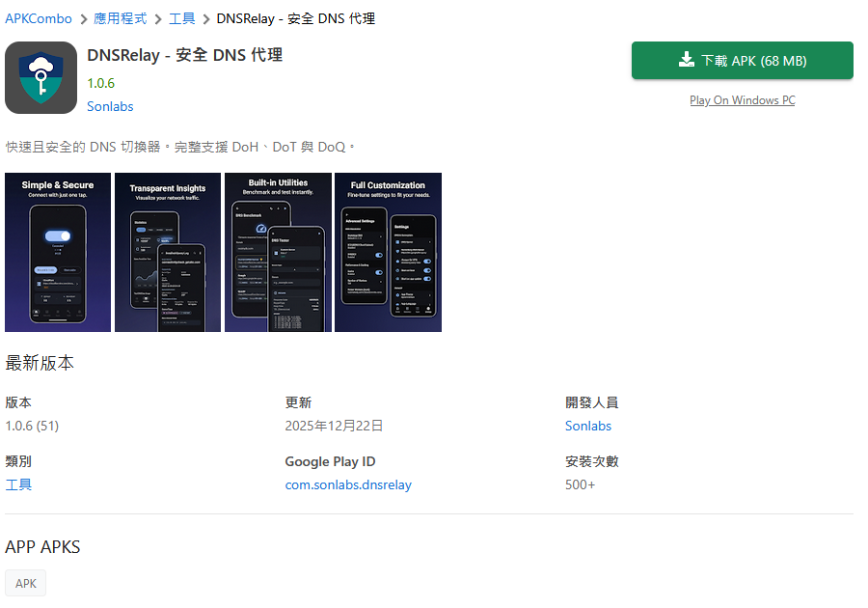Select 工具 in the breadcrumb trail

tap(181, 18)
